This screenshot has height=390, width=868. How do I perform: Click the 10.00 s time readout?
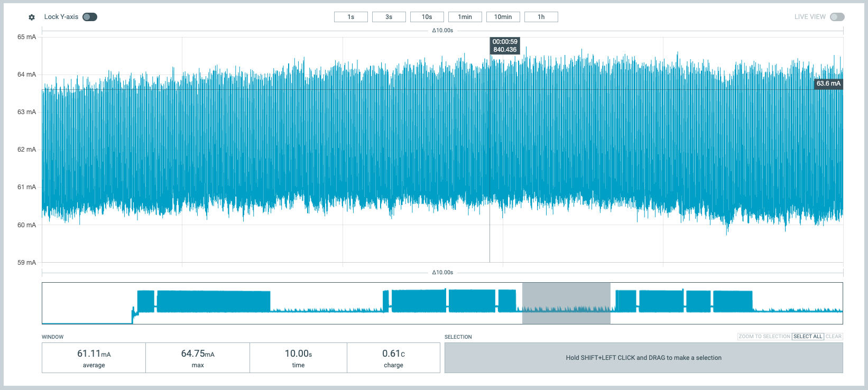click(298, 358)
